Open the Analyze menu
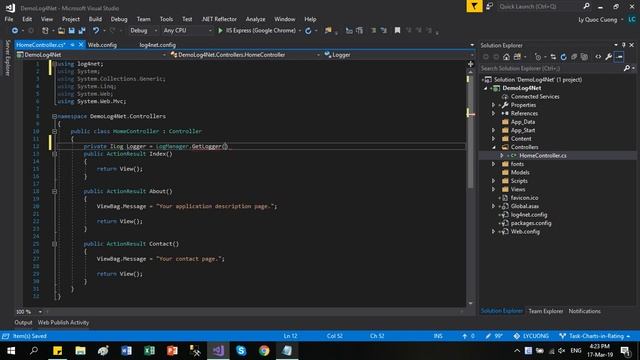Viewport: 640px width, 360px height. click(x=256, y=19)
